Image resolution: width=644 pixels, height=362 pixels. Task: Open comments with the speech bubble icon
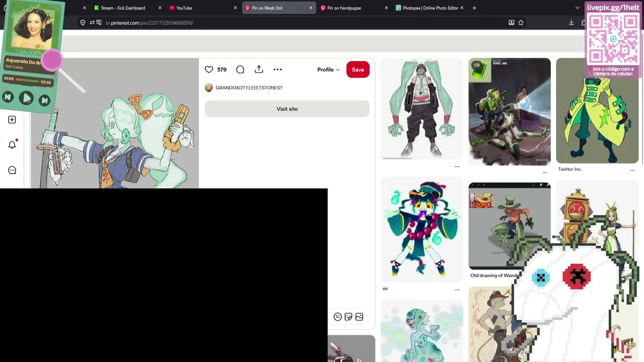[240, 69]
